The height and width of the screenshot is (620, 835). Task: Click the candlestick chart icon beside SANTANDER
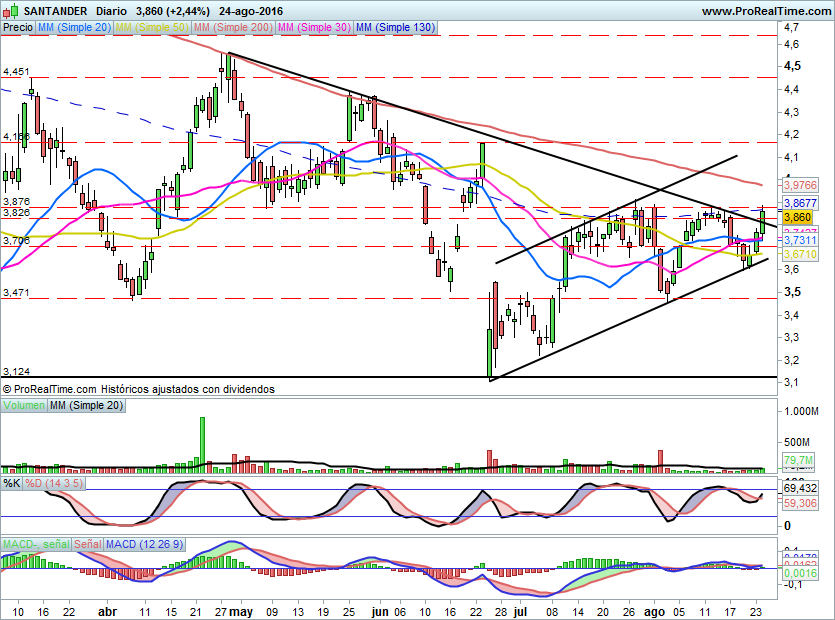coord(11,11)
